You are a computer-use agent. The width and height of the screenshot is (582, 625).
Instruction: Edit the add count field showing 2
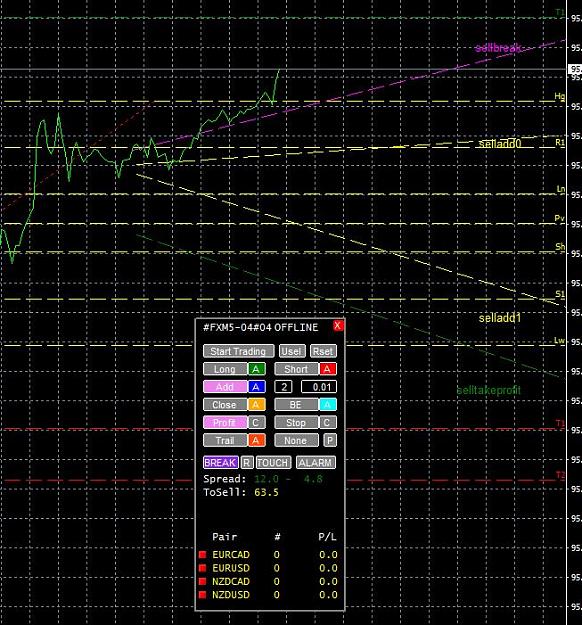(x=283, y=387)
